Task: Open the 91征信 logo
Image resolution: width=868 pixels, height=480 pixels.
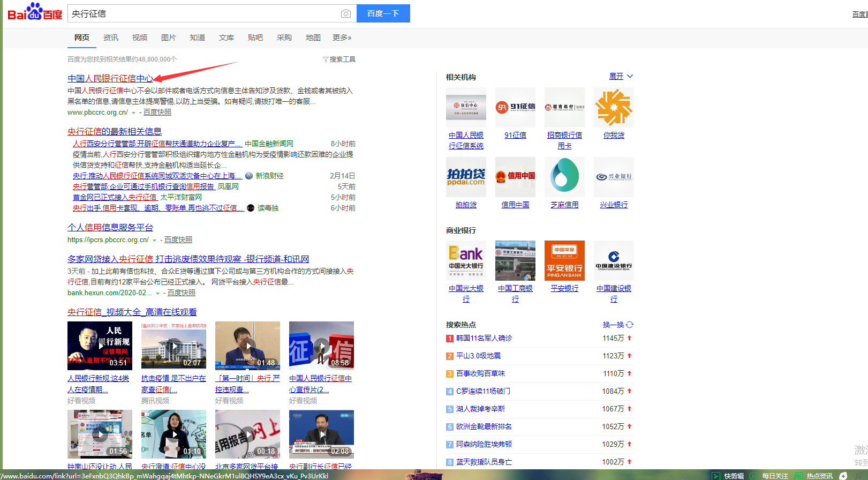Action: [515, 107]
